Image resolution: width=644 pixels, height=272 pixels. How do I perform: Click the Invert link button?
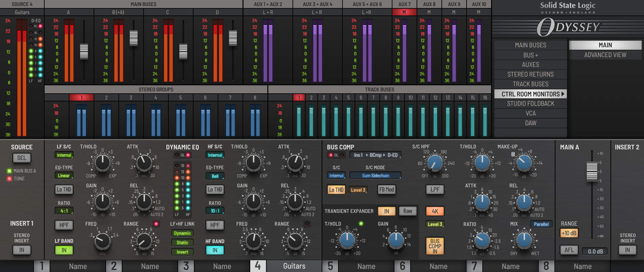click(182, 252)
